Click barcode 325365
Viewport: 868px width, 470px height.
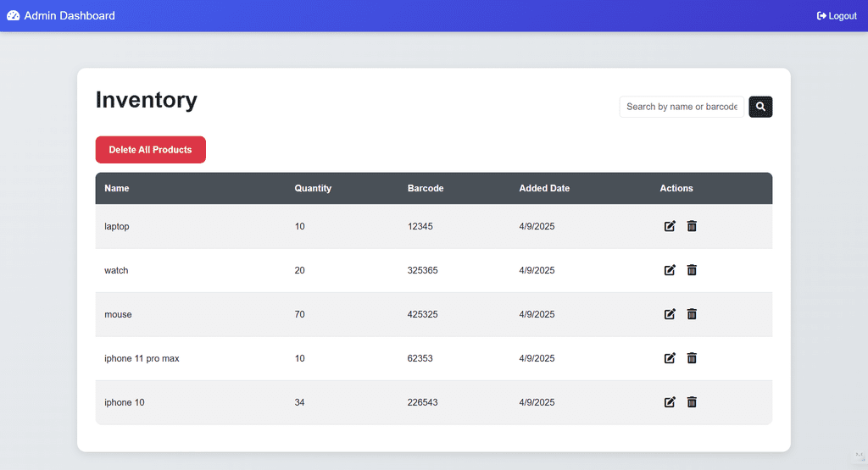422,270
